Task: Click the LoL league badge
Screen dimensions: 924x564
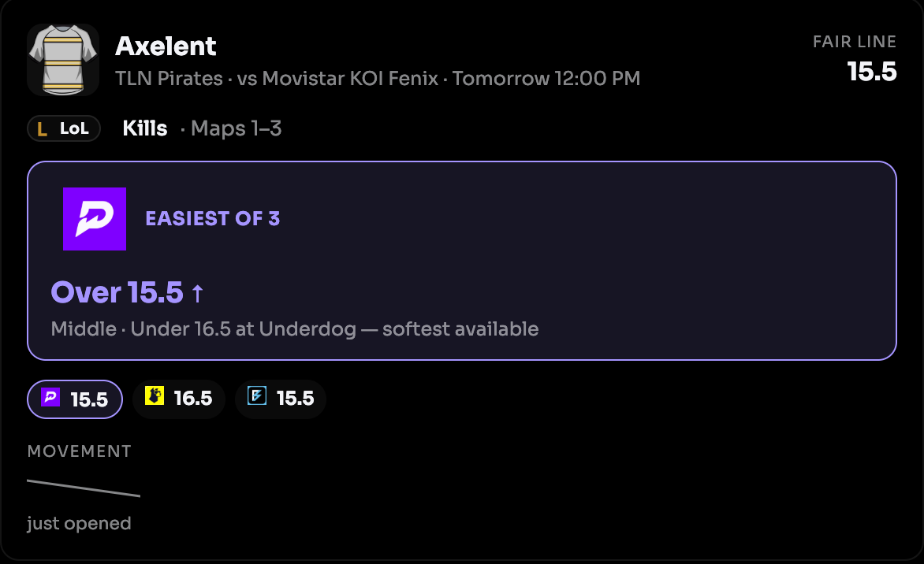Action: coord(64,128)
